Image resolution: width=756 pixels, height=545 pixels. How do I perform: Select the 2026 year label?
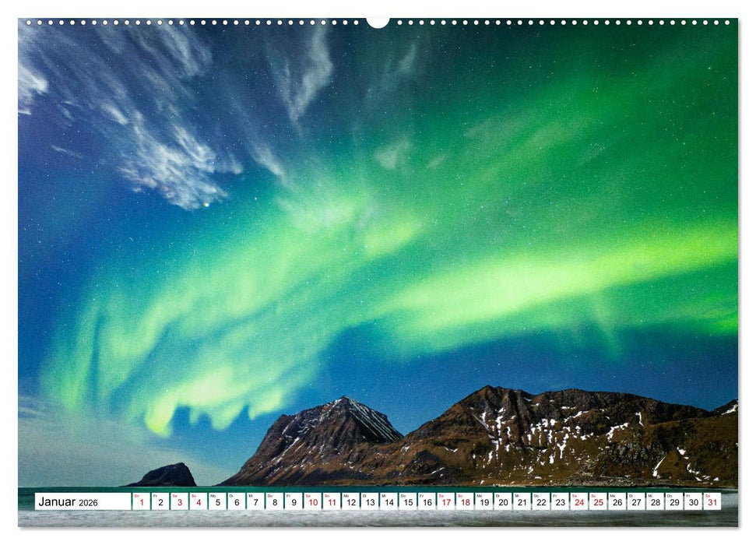(x=89, y=502)
